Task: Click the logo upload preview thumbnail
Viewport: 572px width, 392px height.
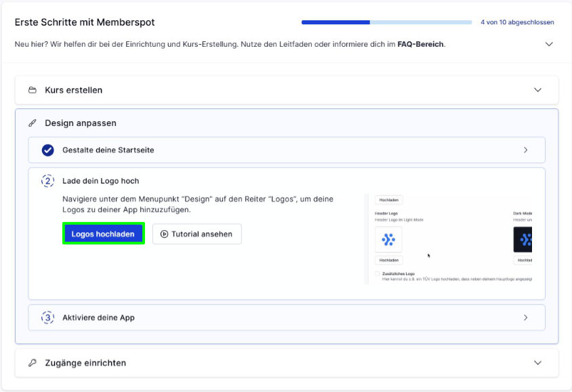Action: 449,239
